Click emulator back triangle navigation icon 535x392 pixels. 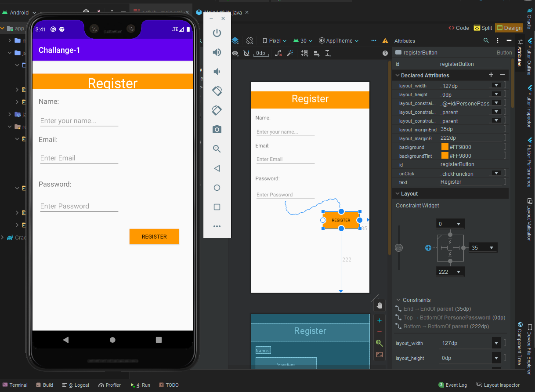(x=217, y=168)
